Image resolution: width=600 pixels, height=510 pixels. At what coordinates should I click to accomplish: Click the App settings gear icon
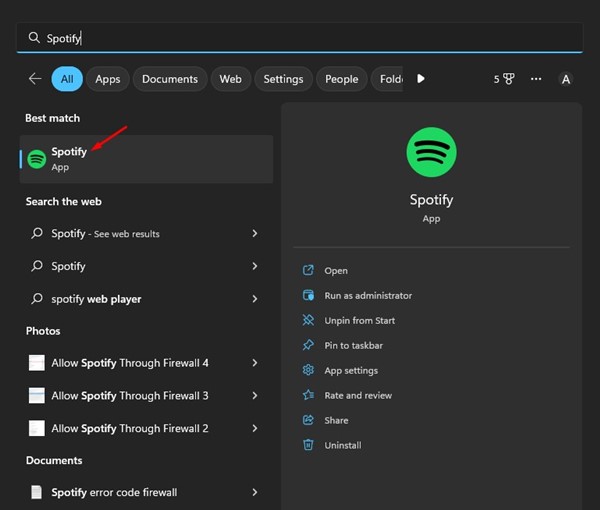(308, 370)
